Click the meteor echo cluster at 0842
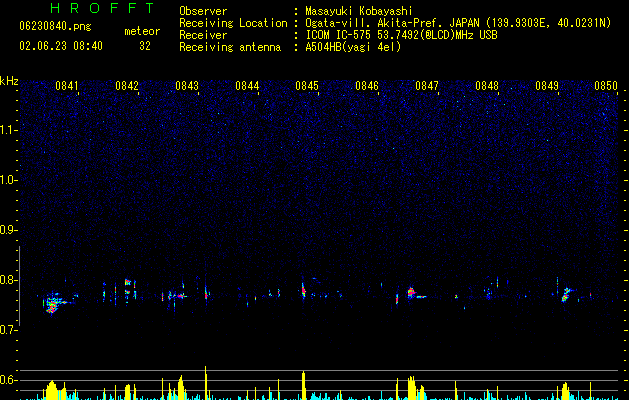This screenshot has width=629, height=400. (129, 289)
